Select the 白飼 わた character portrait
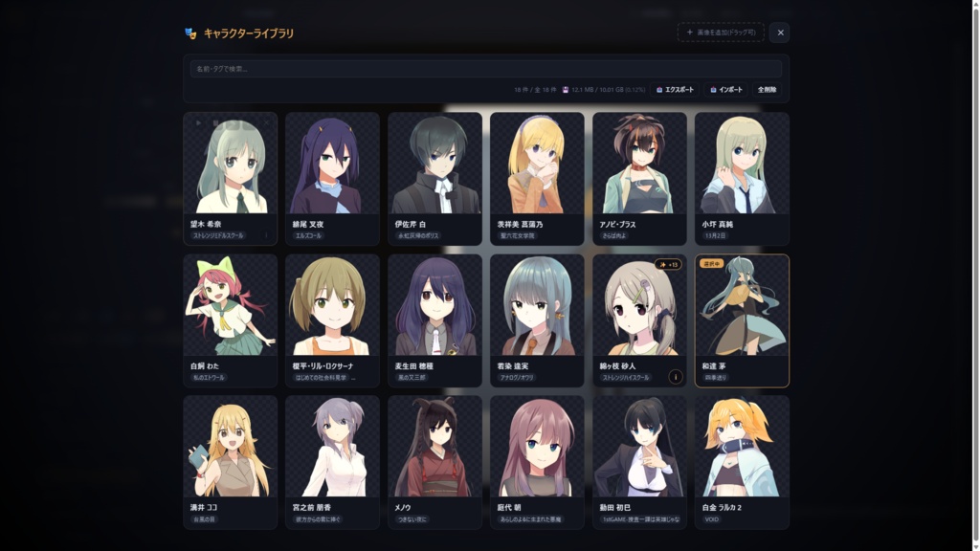 coord(230,305)
